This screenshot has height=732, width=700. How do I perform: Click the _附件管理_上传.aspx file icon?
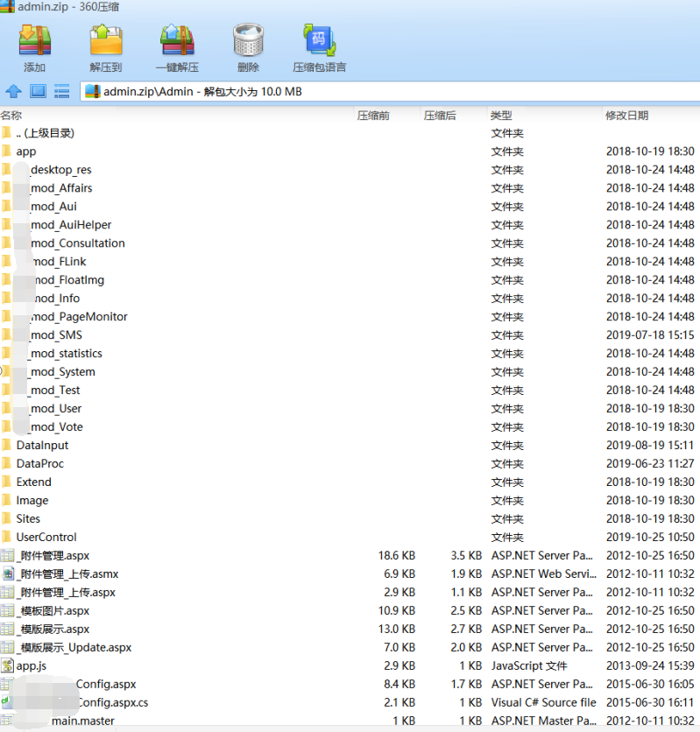7,592
